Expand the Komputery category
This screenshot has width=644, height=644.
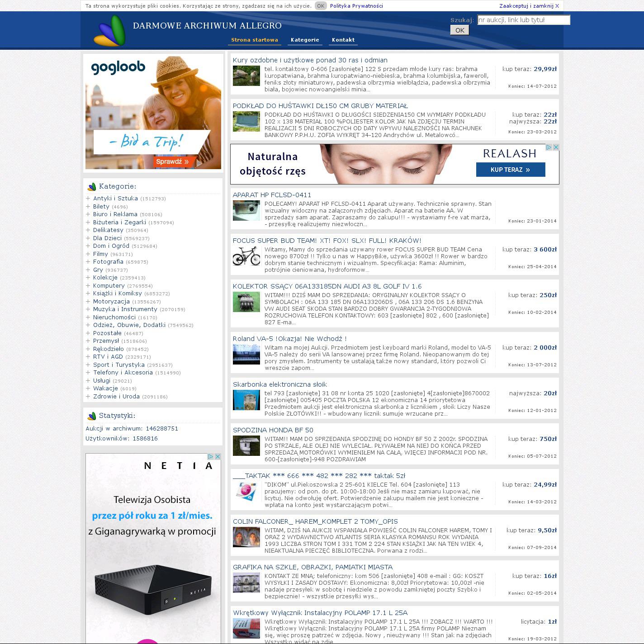pyautogui.click(x=88, y=286)
